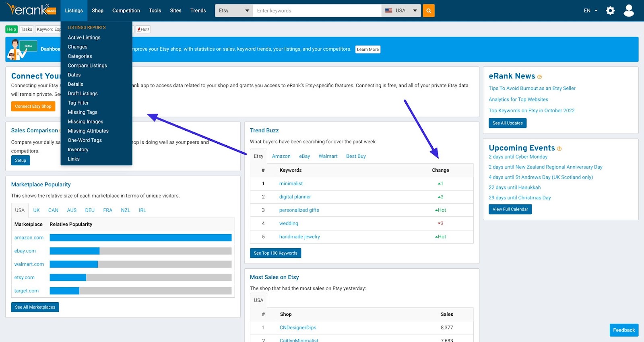Screen dimensions: 644x342
Task: Open the Listings menu in navigation bar
Action: [x=74, y=10]
